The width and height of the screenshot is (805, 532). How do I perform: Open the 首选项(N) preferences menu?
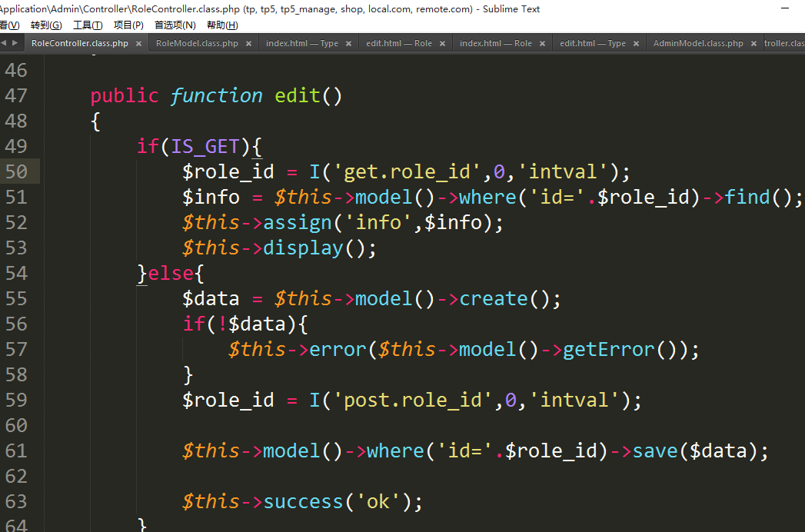click(175, 25)
